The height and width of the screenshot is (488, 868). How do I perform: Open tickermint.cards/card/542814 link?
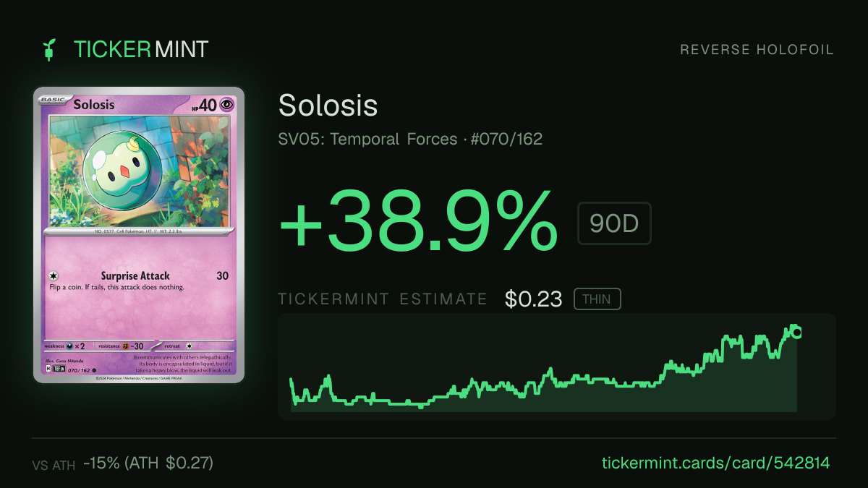[715, 463]
